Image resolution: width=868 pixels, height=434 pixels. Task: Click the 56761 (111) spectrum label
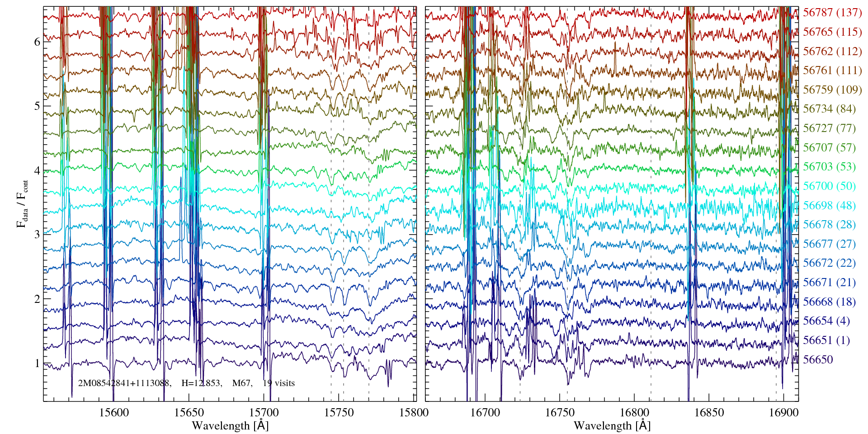coord(832,71)
